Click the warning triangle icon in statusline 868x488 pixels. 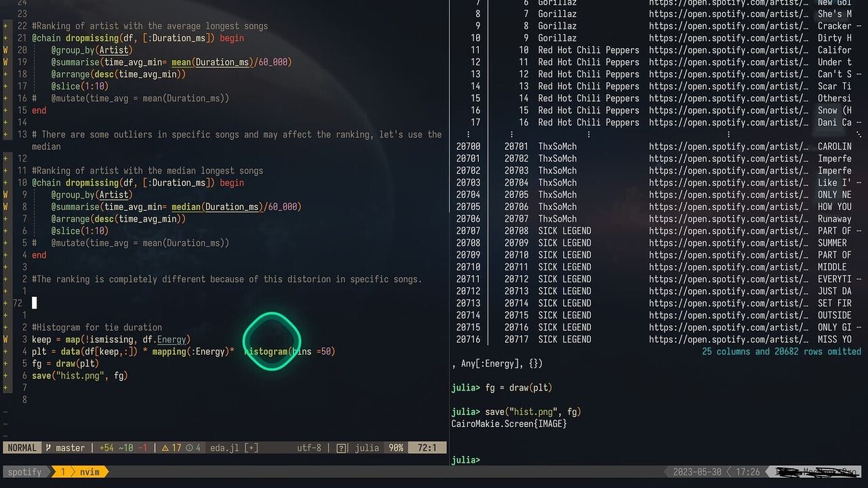[165, 448]
